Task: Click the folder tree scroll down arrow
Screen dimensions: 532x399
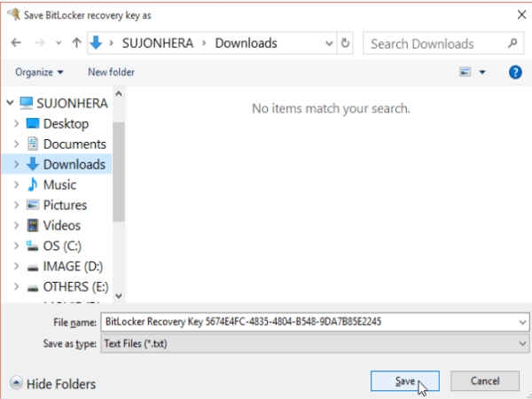Action: [119, 296]
